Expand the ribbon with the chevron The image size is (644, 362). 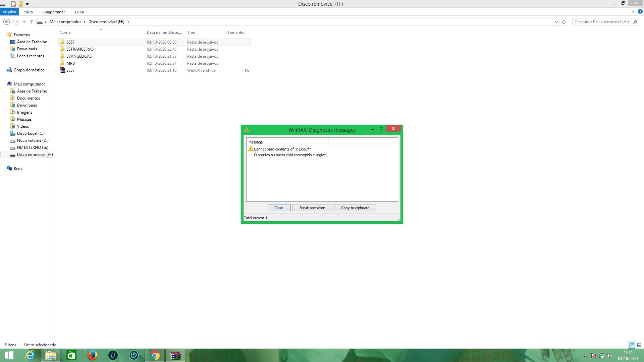(x=633, y=12)
